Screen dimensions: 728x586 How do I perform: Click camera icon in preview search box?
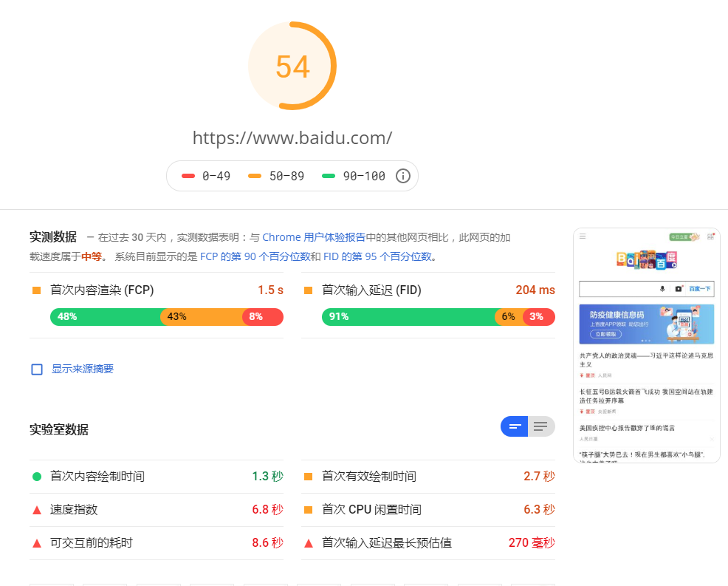679,289
